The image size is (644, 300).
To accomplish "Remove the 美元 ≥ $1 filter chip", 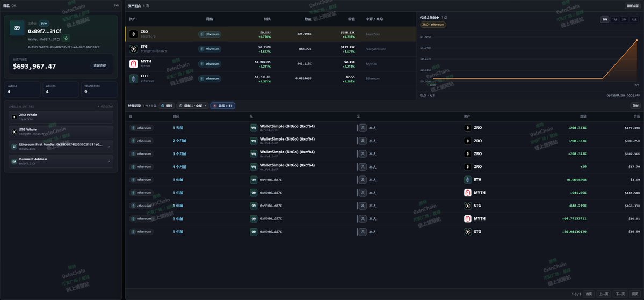I will pyautogui.click(x=215, y=106).
